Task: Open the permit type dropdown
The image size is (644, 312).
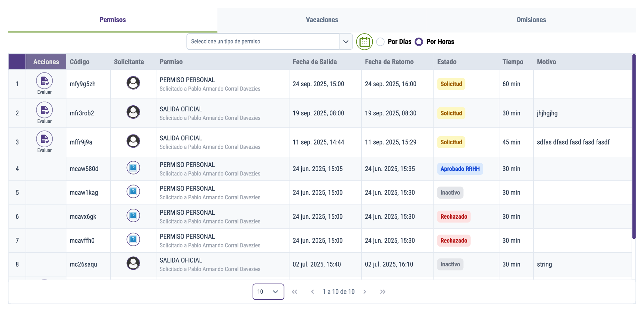Action: (x=263, y=42)
